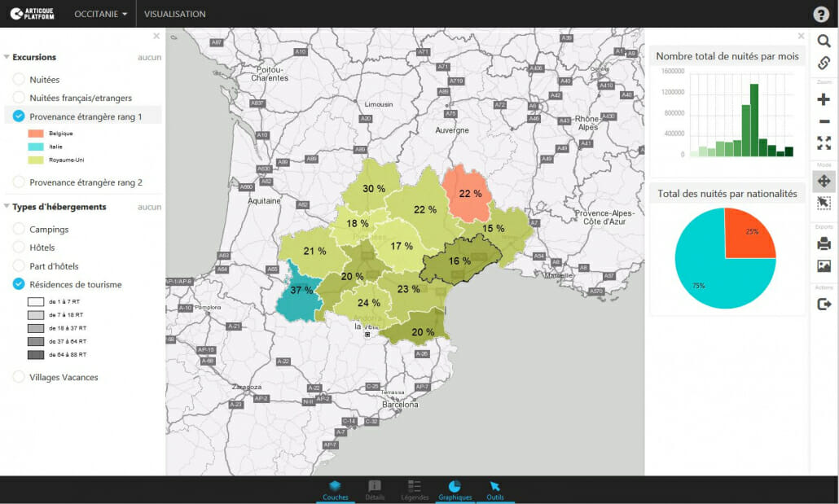Click the 'de 37 à 64 RT' legend label
The image size is (839, 504).
coord(68,341)
